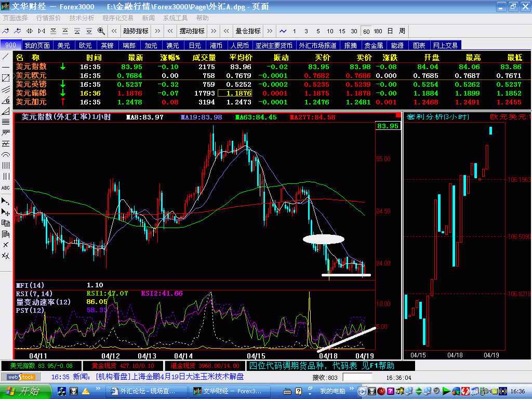Open the Windows 开始 start button
This screenshot has width=532, height=399.
24,391
